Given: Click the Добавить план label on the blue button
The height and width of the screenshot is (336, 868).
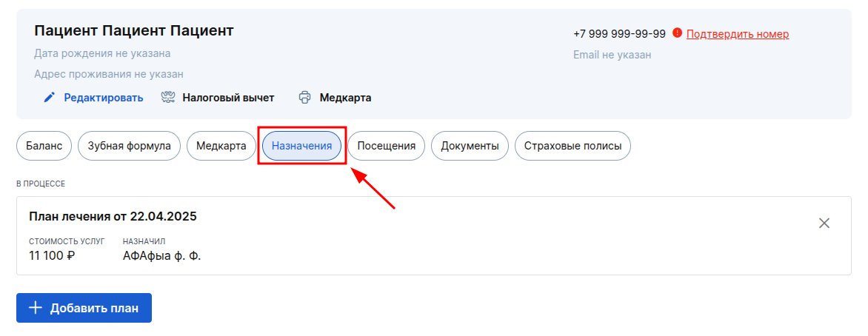Looking at the screenshot, I should click(x=94, y=309).
